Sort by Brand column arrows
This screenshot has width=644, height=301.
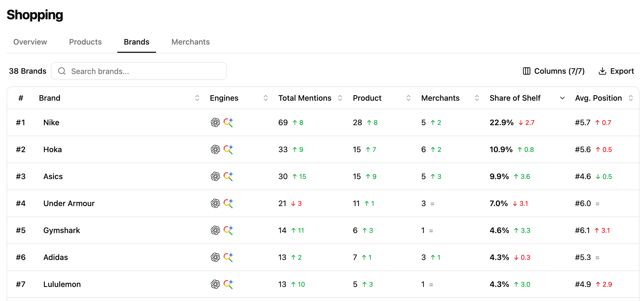click(x=197, y=98)
